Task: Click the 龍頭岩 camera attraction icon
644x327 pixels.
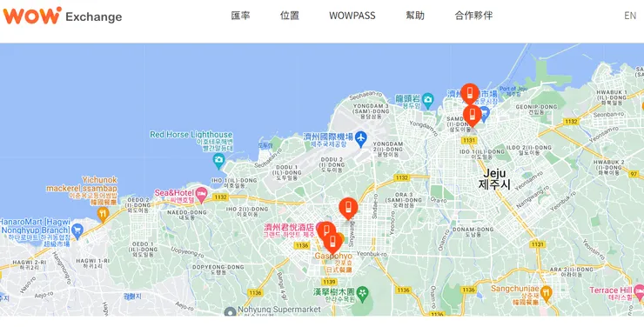Action: tap(427, 99)
